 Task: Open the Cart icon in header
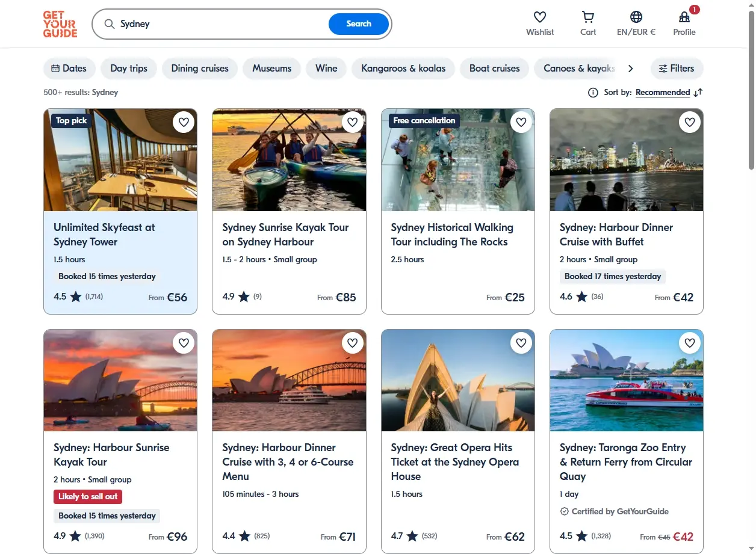pos(588,17)
